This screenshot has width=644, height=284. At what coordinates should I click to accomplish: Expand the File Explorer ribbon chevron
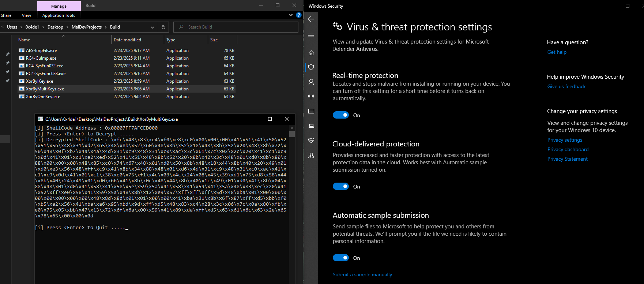(x=291, y=15)
